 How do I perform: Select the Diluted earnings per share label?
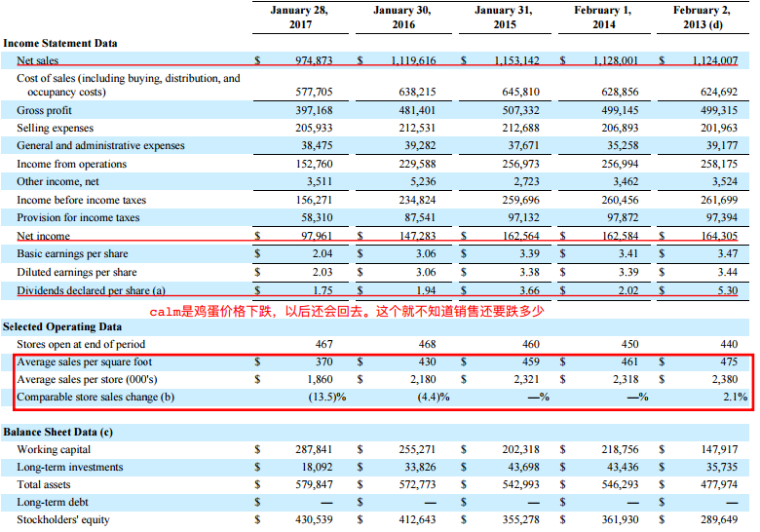coord(77,273)
